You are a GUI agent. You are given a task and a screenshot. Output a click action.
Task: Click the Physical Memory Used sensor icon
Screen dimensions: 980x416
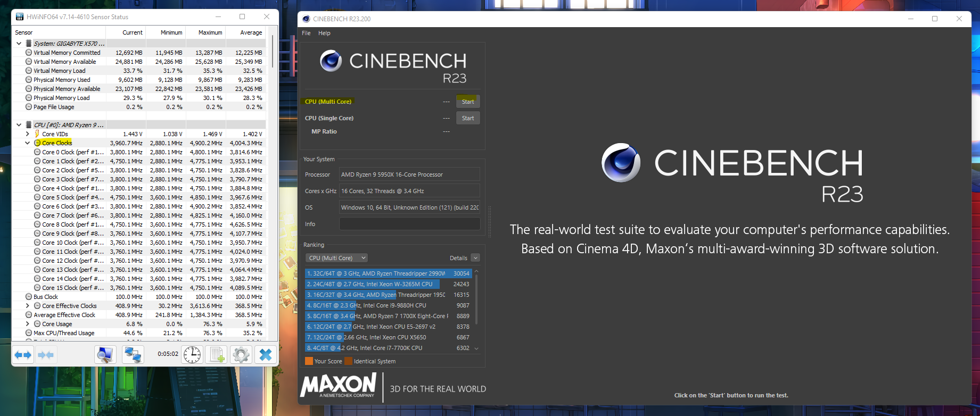(29, 80)
